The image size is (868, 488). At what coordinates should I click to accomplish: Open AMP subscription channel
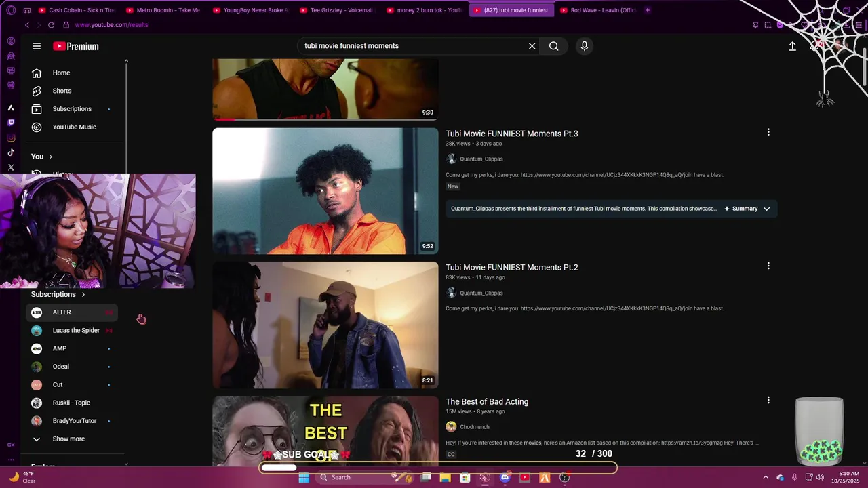[x=72, y=348]
